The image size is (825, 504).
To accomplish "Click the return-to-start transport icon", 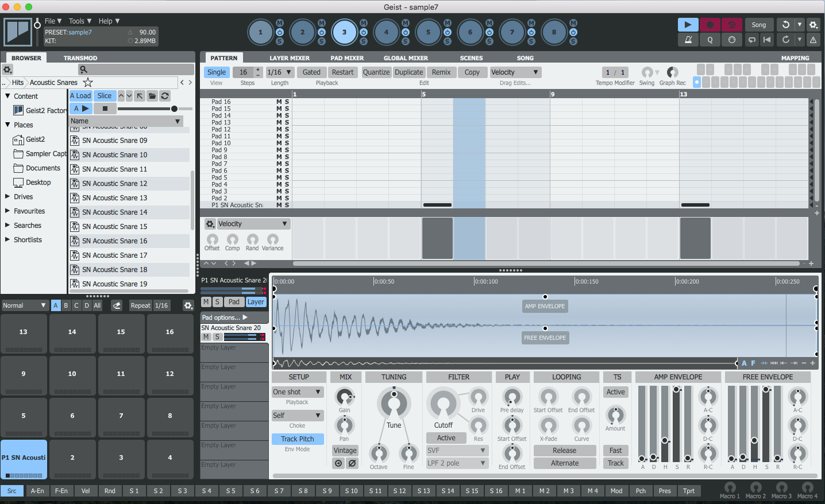I will pos(767,40).
